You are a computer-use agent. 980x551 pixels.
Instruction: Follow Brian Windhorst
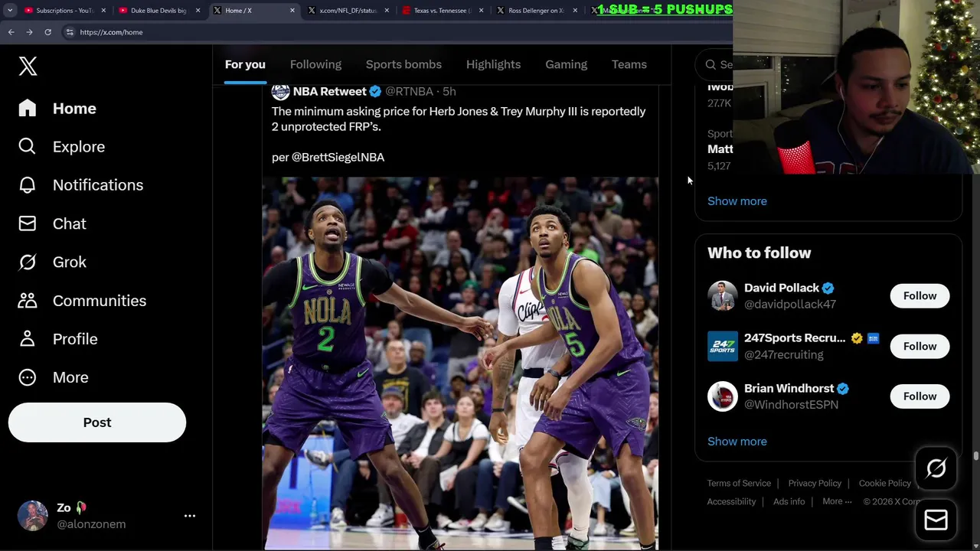(920, 396)
